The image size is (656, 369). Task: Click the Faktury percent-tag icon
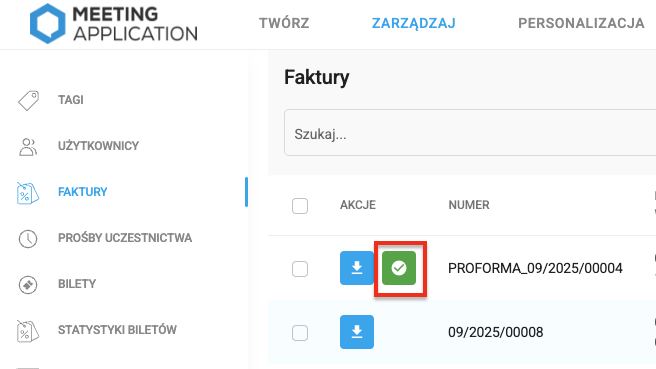(x=28, y=193)
